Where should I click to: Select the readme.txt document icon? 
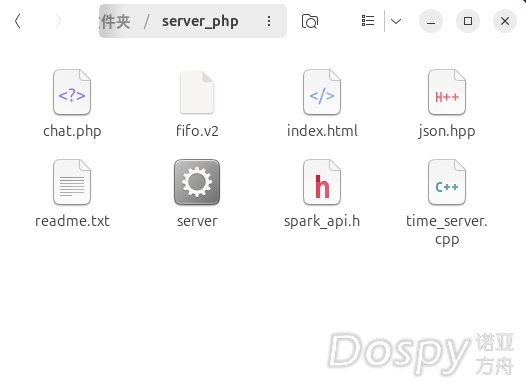click(x=72, y=182)
